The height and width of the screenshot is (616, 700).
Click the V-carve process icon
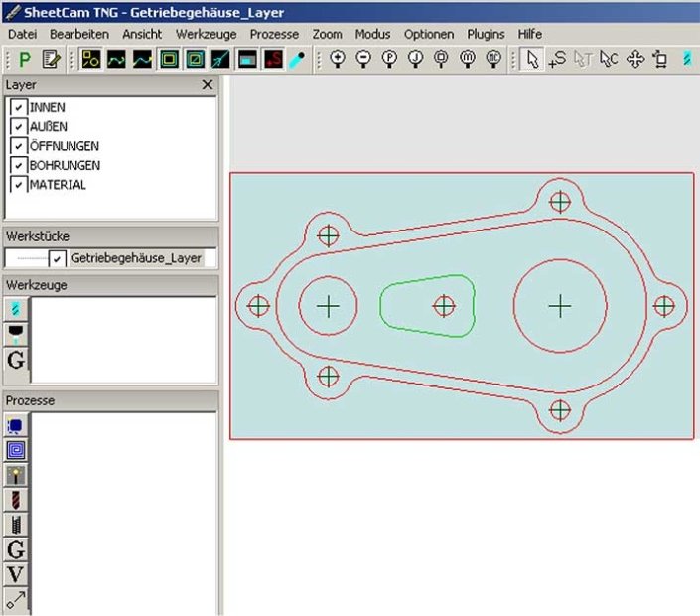(x=16, y=574)
